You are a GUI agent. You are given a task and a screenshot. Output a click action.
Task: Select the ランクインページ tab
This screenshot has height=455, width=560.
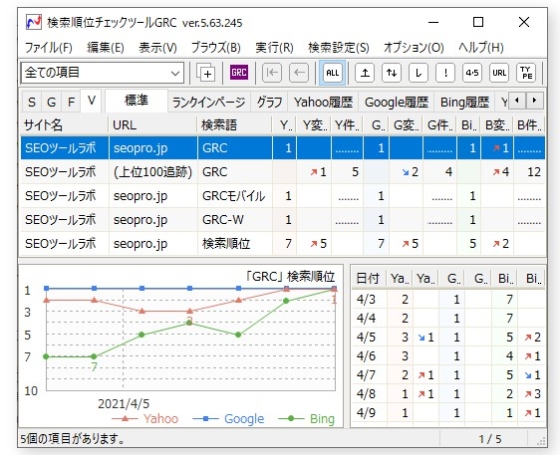[x=209, y=102]
